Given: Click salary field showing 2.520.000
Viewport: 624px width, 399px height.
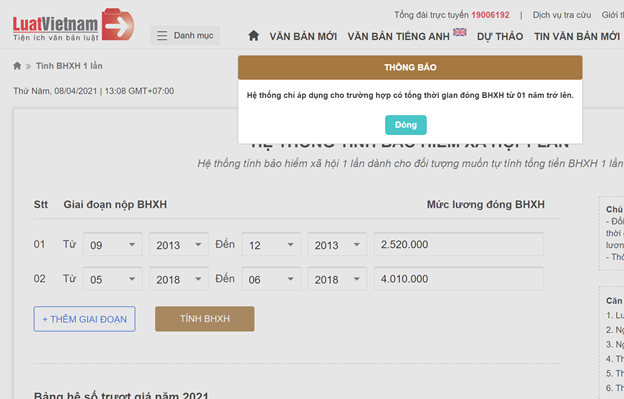Looking at the screenshot, I should [459, 244].
